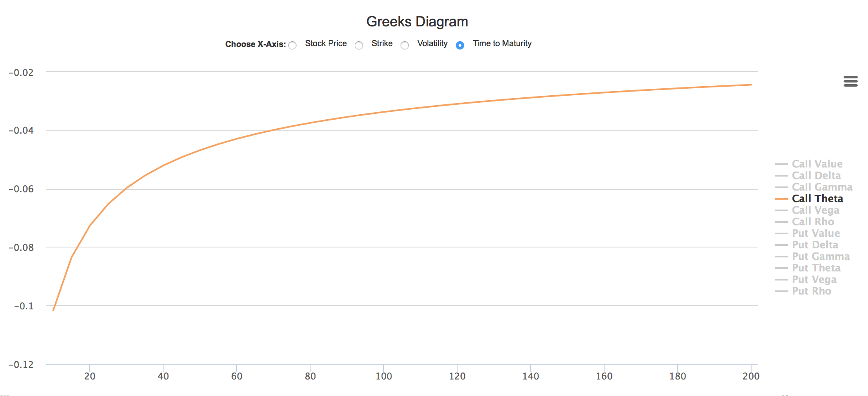Enable the Call Gamma series

tap(822, 187)
